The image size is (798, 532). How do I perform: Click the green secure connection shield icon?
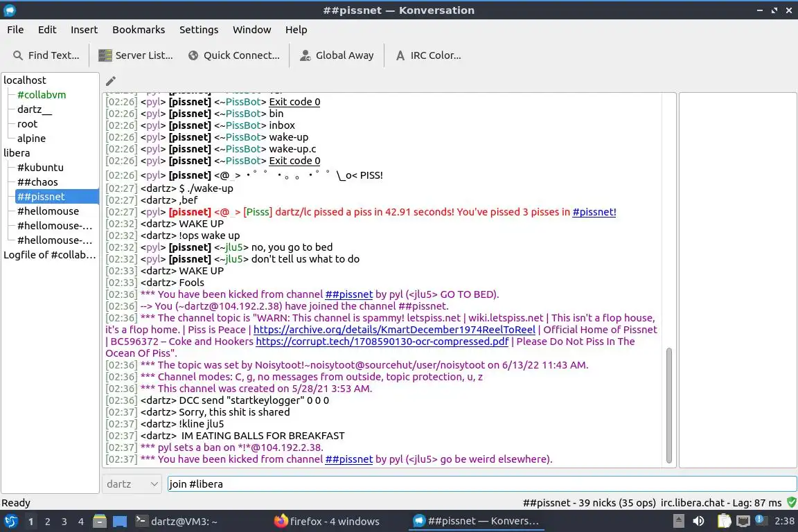(791, 502)
